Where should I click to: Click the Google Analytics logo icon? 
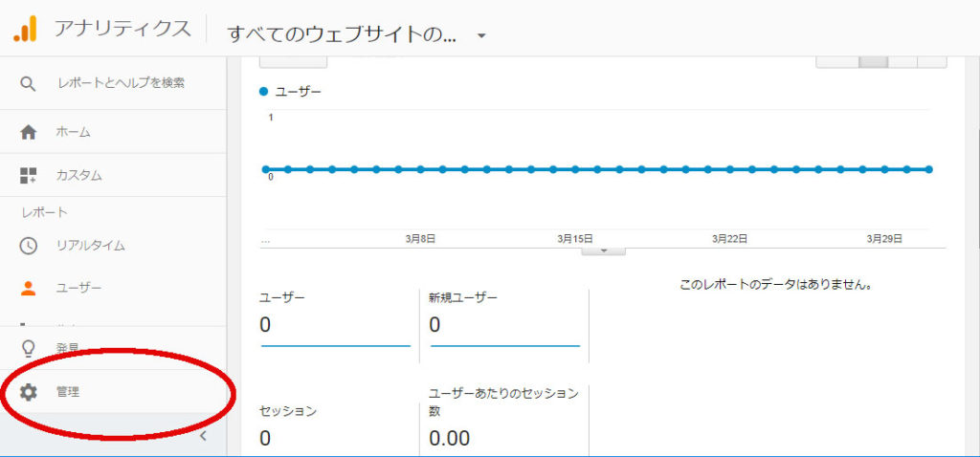[x=25, y=29]
